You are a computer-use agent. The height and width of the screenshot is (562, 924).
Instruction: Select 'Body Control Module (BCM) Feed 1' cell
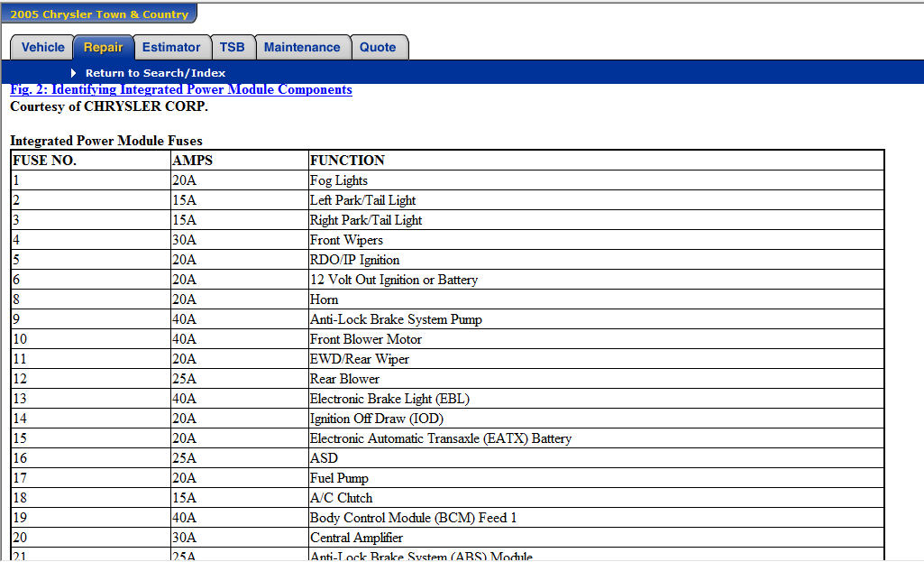coord(596,518)
